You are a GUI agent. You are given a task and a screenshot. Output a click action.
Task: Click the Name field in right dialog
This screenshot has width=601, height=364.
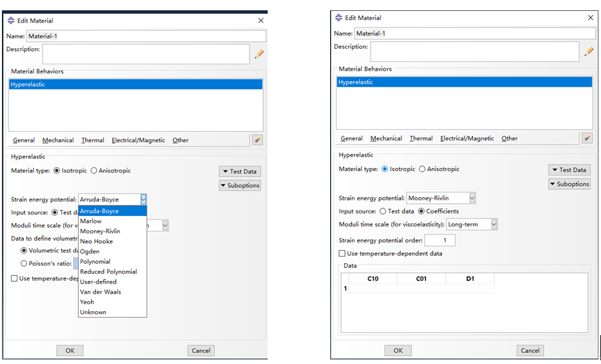[475, 33]
